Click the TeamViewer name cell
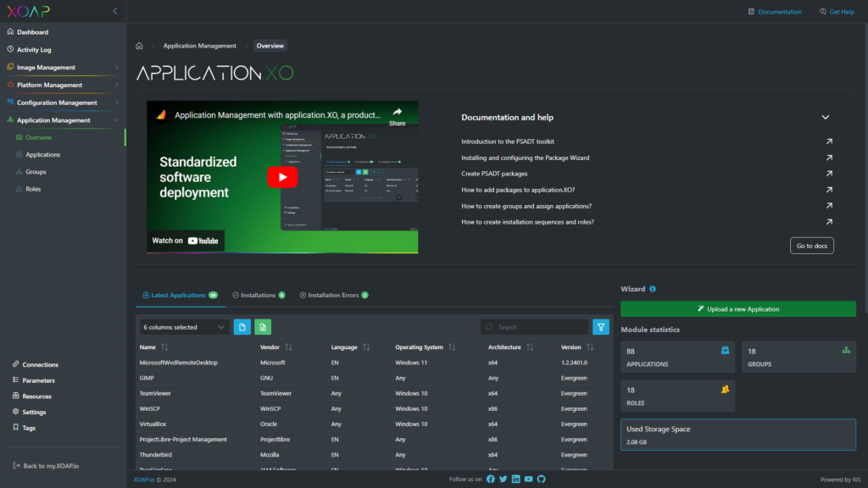The image size is (868, 488). click(x=155, y=393)
